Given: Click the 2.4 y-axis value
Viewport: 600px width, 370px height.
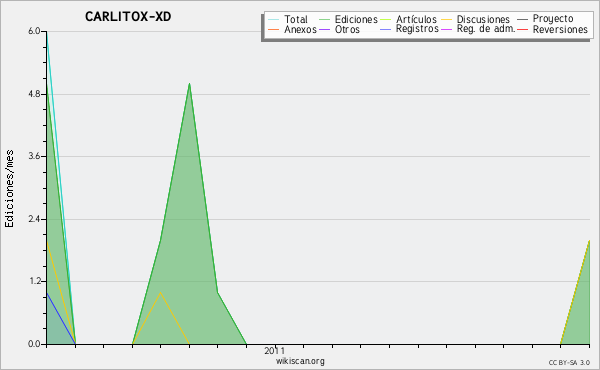Looking at the screenshot, I should (x=34, y=219).
